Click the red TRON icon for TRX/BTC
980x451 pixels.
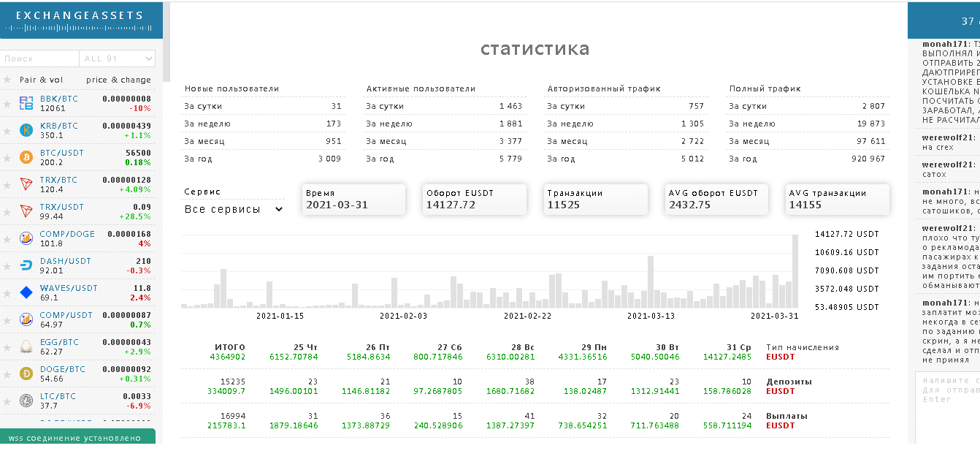click(x=26, y=184)
